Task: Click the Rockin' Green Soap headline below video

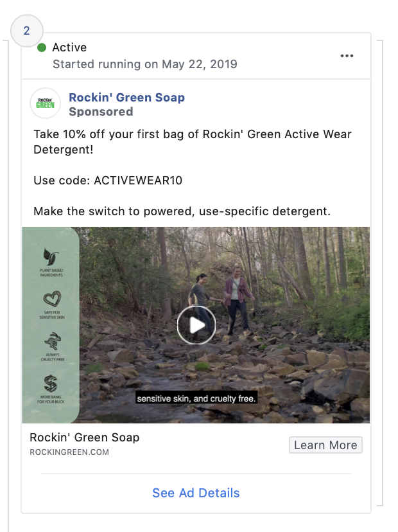Action: 85,438
